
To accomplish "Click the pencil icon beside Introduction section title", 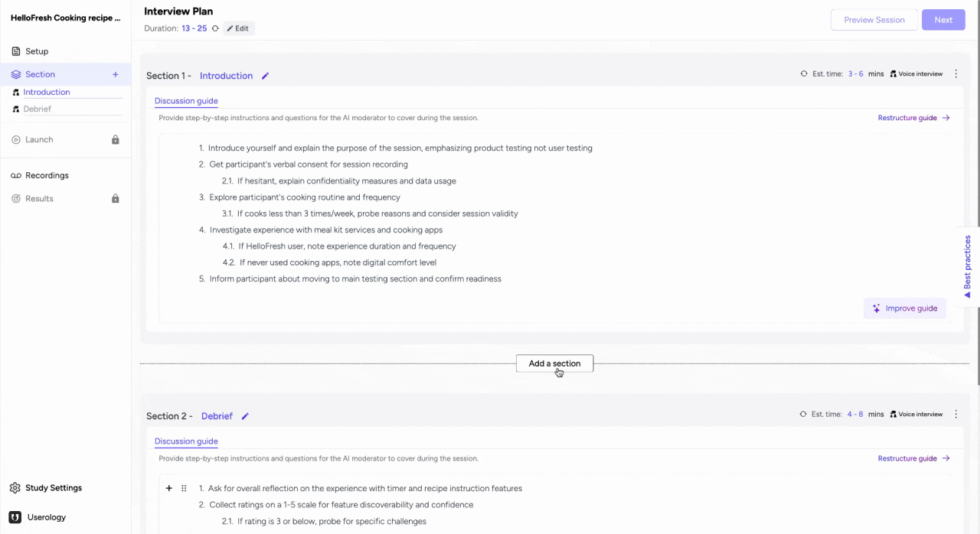I will pyautogui.click(x=265, y=76).
